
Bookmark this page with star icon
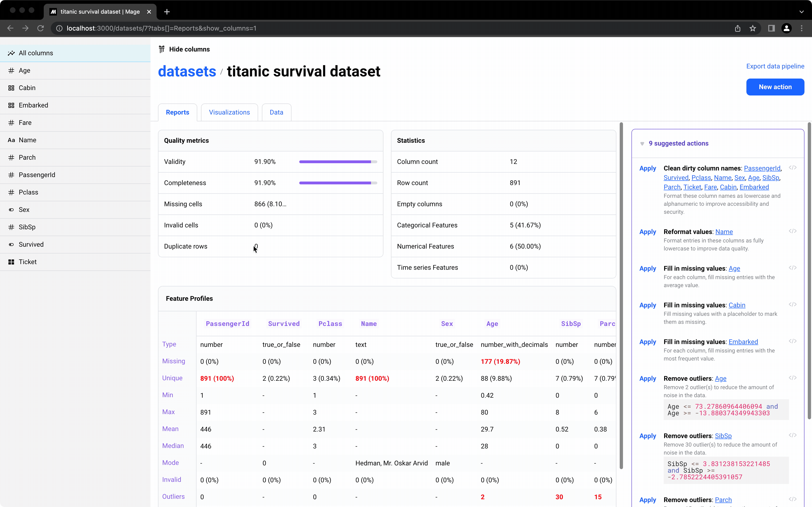[753, 28]
